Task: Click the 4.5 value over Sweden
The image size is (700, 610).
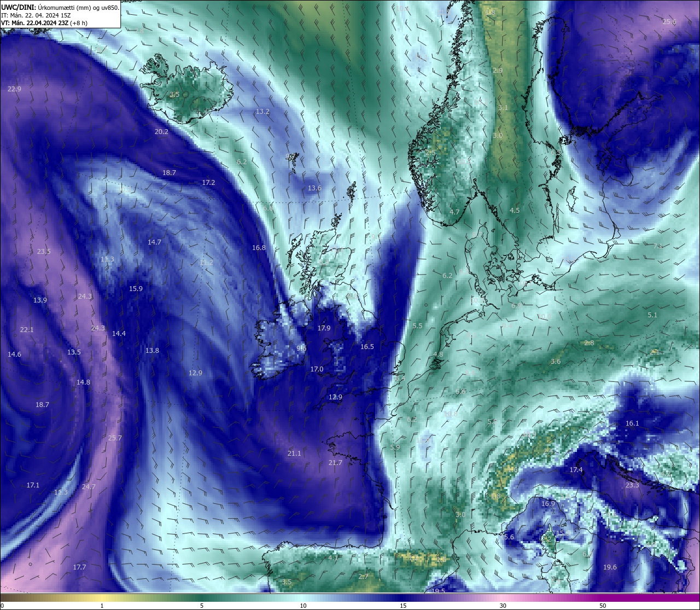Action: [515, 211]
